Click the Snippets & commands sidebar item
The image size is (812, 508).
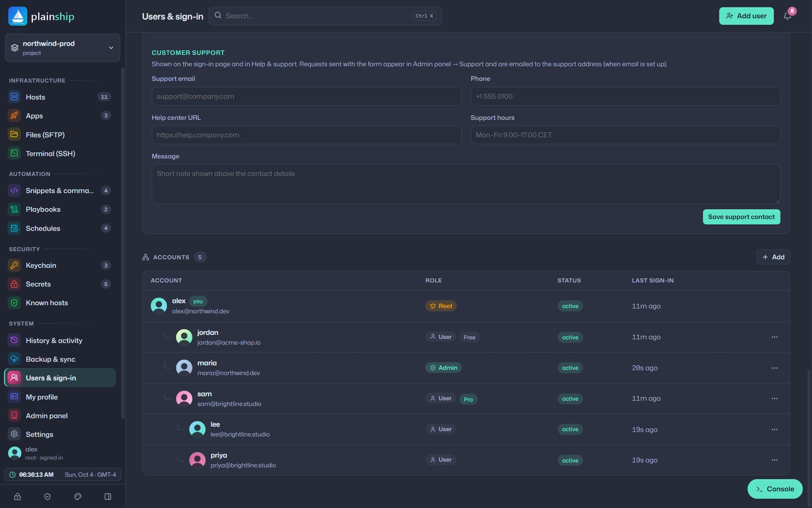coord(60,191)
